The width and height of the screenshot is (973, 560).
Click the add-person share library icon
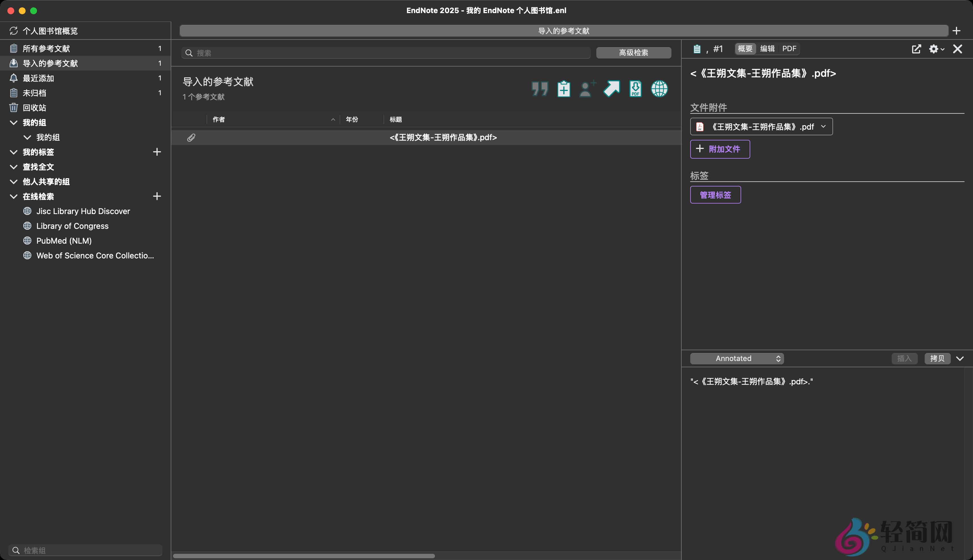(587, 89)
